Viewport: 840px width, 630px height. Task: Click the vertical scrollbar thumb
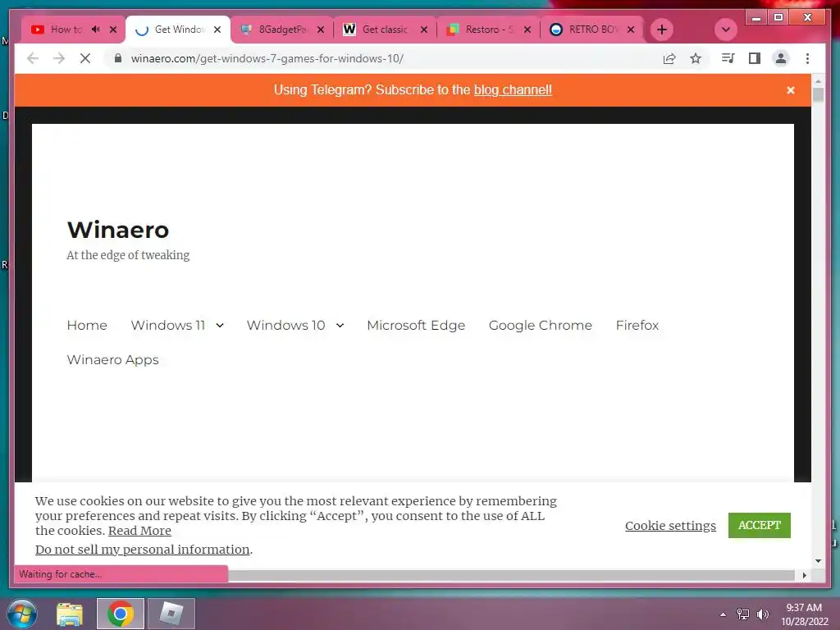point(818,95)
